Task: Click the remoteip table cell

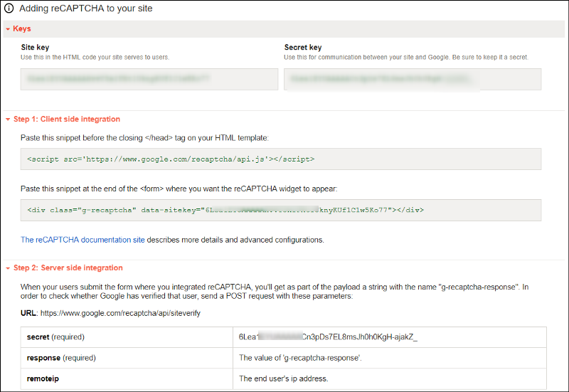Action: pos(127,379)
